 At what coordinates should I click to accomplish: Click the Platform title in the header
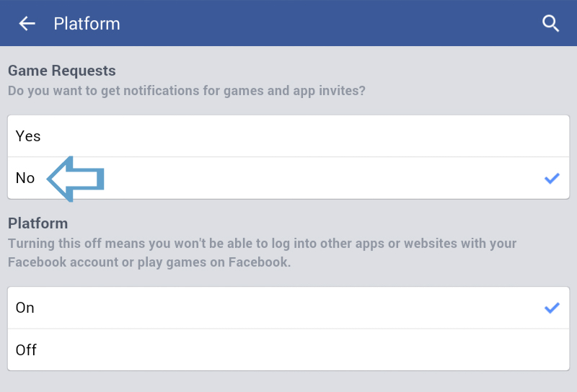87,24
